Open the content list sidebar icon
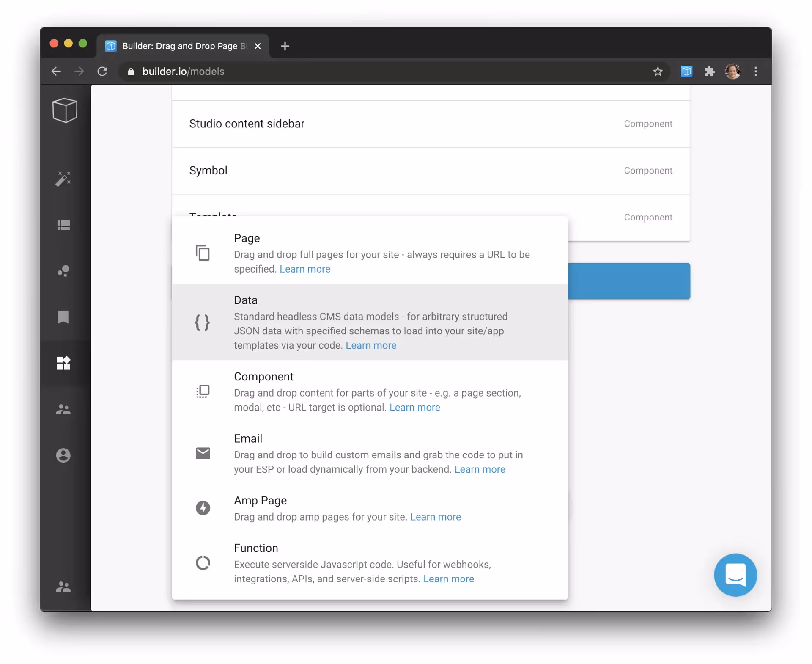The image size is (812, 664). pyautogui.click(x=63, y=225)
